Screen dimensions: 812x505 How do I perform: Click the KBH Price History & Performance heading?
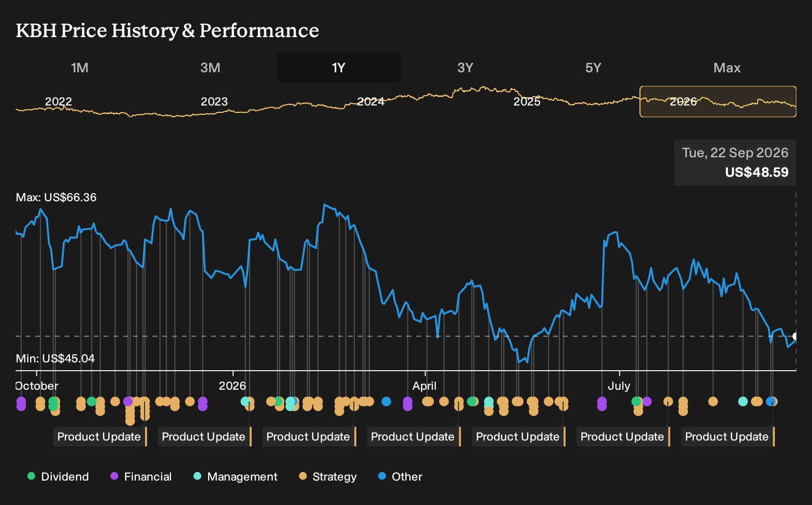point(167,30)
